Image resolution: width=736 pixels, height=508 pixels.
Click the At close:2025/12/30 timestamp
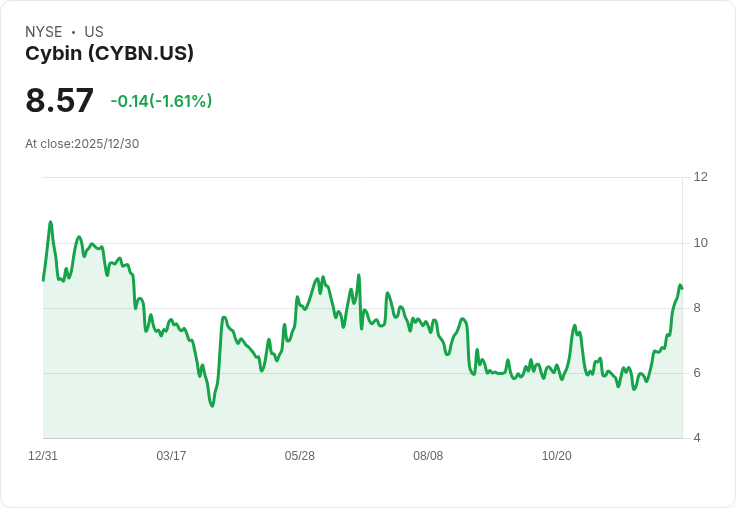(82, 144)
